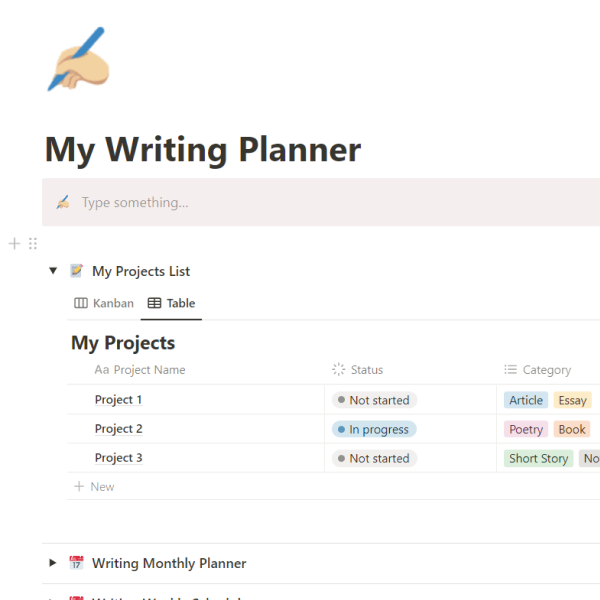The width and height of the screenshot is (600, 600).
Task: Switch to the Kanban view tab
Action: [105, 303]
